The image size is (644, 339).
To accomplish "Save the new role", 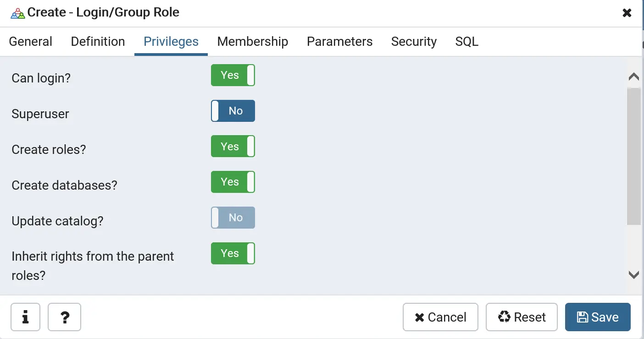I will click(x=598, y=317).
